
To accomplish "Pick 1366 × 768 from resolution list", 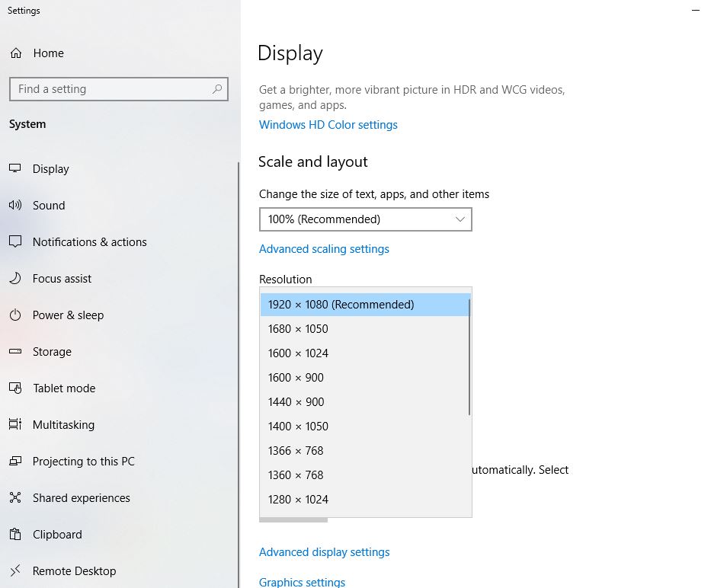I will coord(296,451).
